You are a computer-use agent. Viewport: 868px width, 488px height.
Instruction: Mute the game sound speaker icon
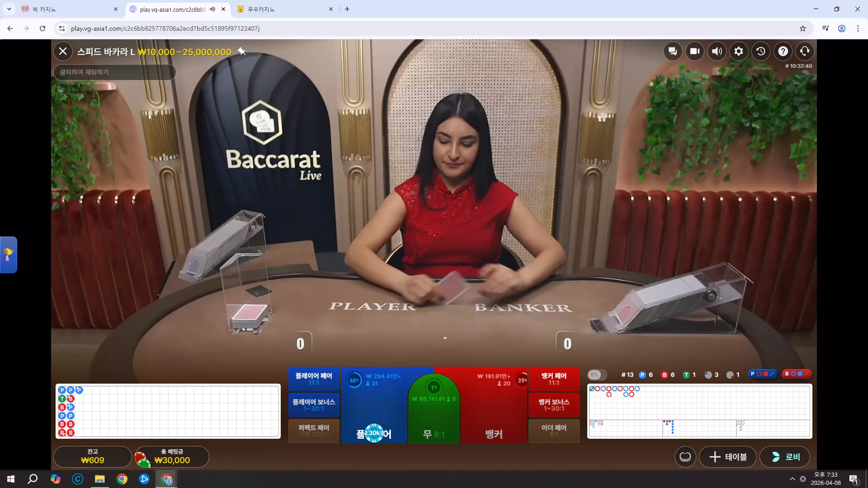[717, 52]
